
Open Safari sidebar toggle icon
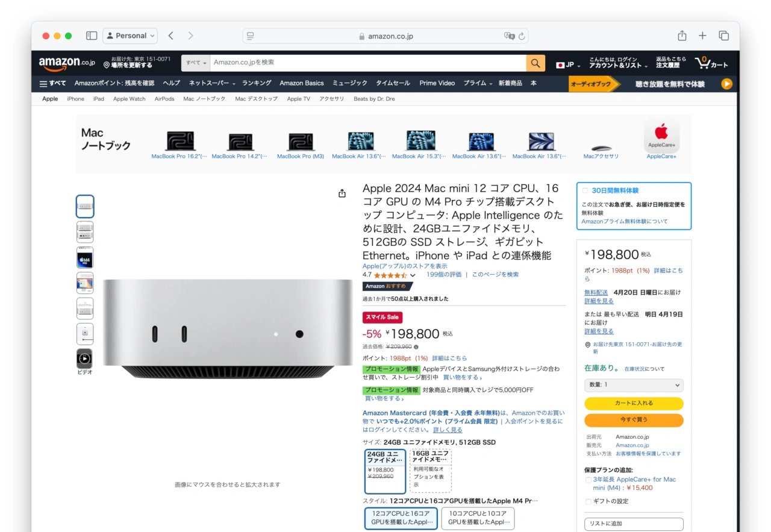(x=92, y=36)
